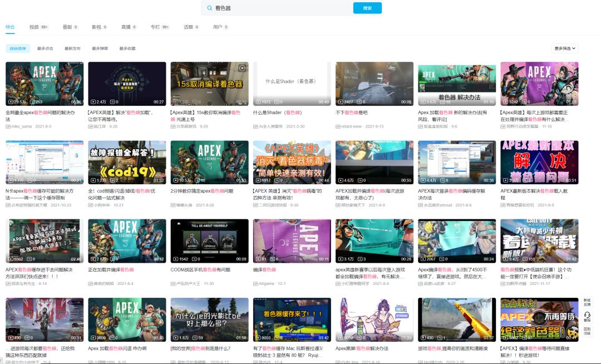Open the 专栏 tab

tap(160, 27)
